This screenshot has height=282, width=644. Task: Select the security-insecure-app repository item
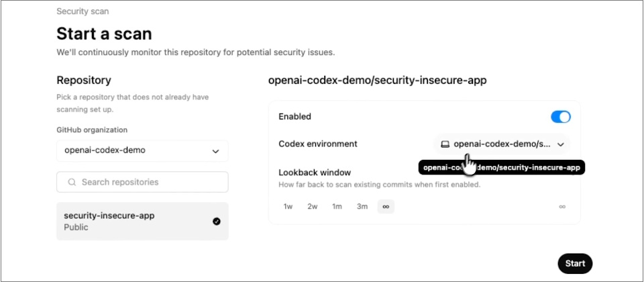(134, 222)
